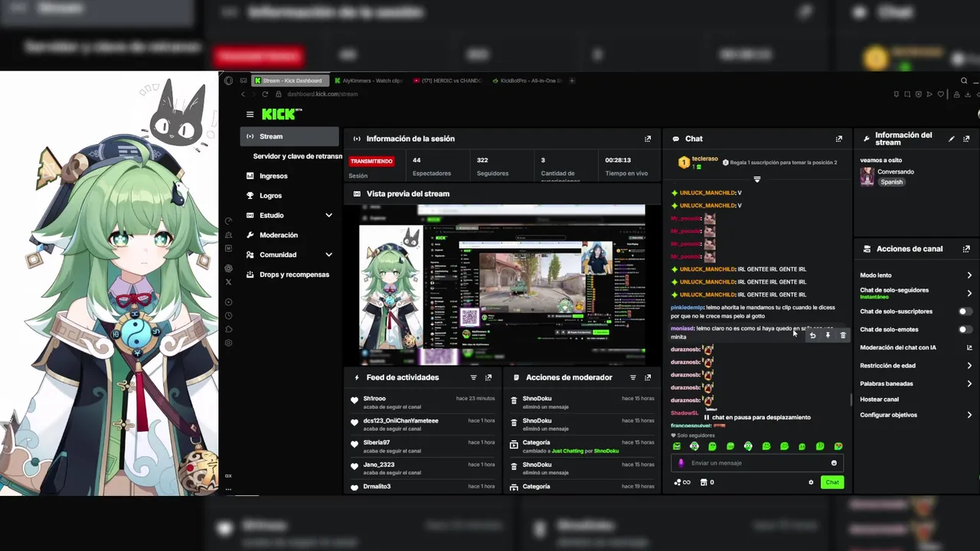The width and height of the screenshot is (980, 551).
Task: Pop out the Acciones de canal panel
Action: click(x=966, y=249)
